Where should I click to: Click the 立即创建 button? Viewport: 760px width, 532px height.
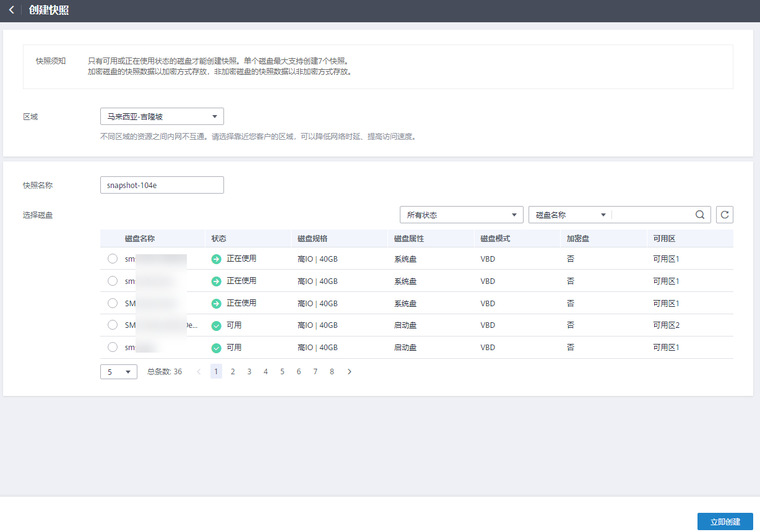tap(725, 521)
